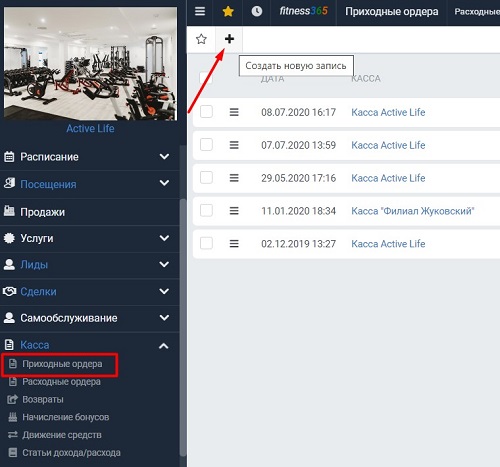Open Начисление бонусов in sidebar
Screen dimensions: 500x467
click(x=66, y=417)
